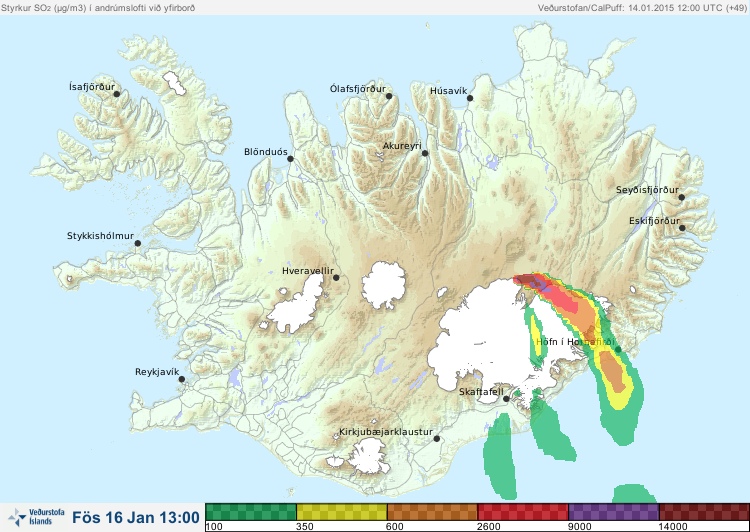Click the Akureyri town marker dot

425,153
